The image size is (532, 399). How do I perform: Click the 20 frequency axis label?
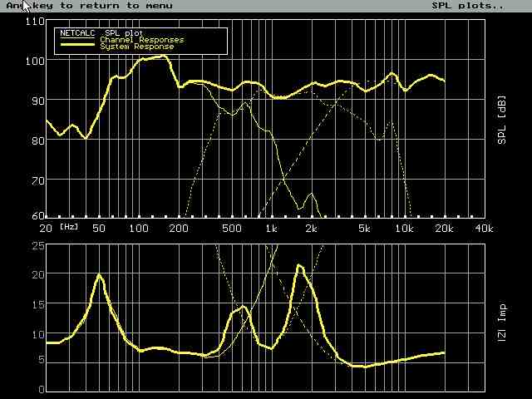tap(46, 229)
